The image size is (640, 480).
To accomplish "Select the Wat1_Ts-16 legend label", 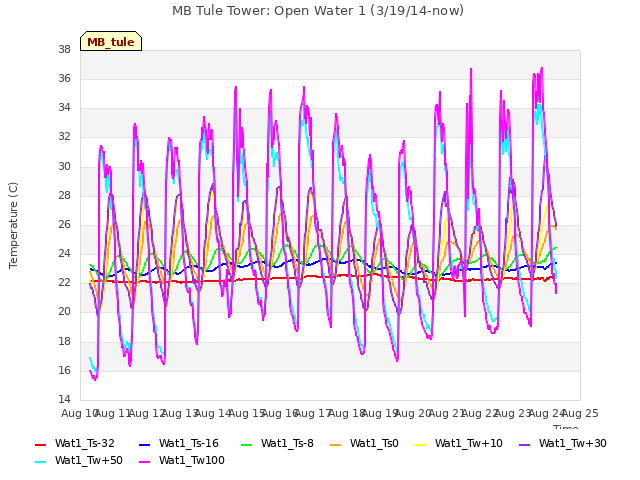I will pos(189,443).
